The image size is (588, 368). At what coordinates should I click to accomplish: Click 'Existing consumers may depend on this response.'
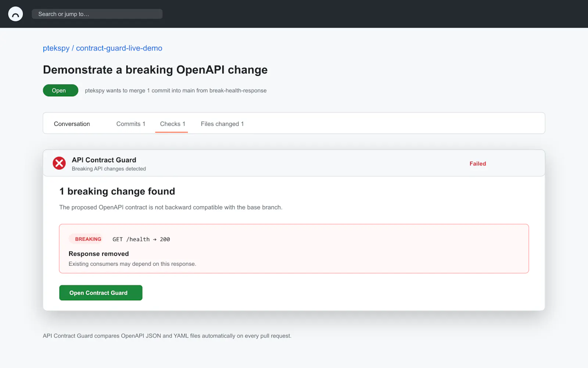point(132,264)
